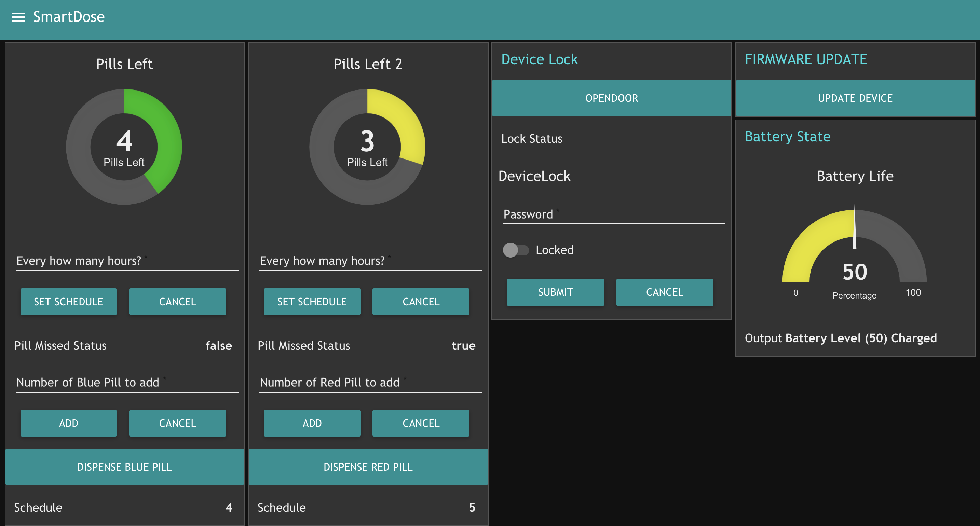The image size is (980, 526).
Task: Dispense a red pill
Action: [368, 467]
